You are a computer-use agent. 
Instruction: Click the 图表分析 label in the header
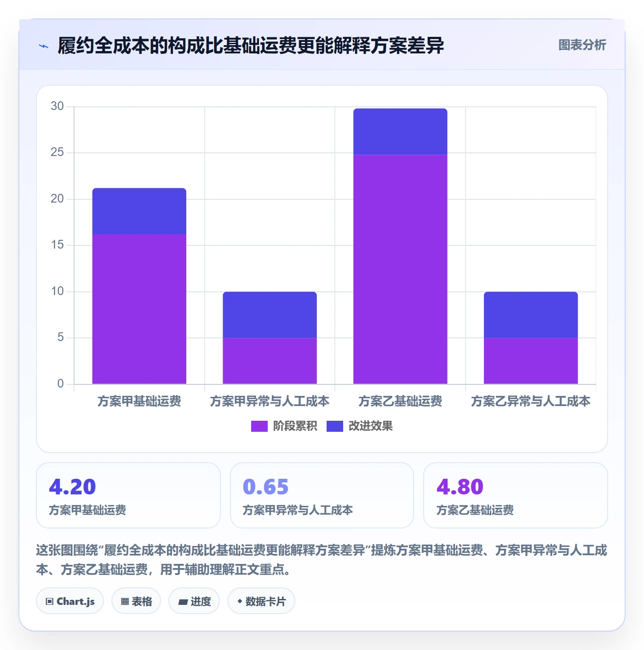[x=582, y=45]
